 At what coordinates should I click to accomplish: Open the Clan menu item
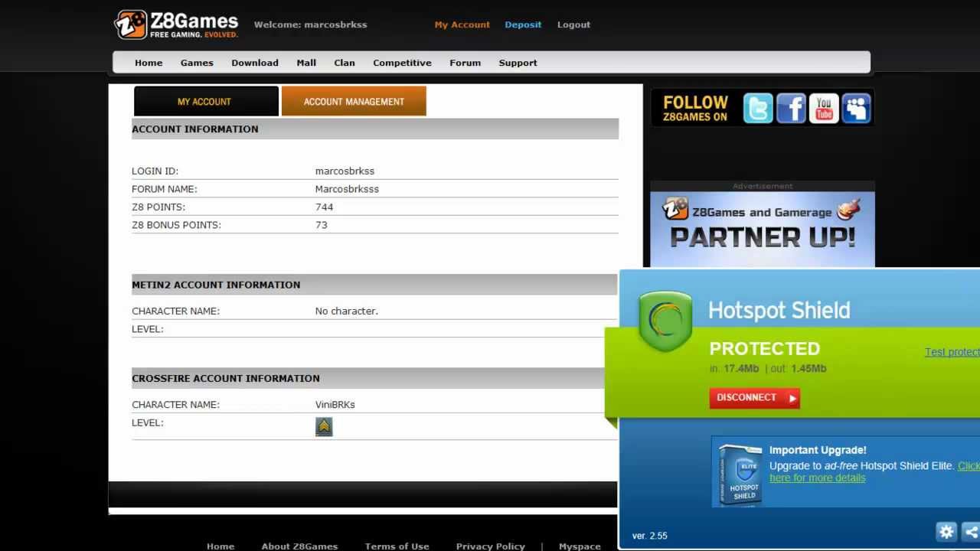click(345, 63)
